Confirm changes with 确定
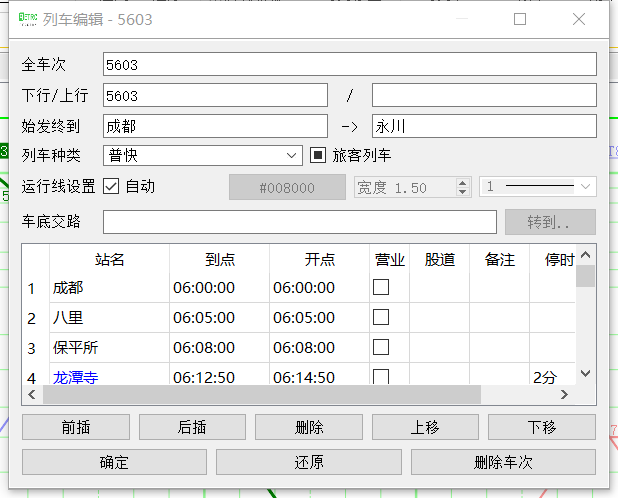Image resolution: width=618 pixels, height=498 pixels. (114, 462)
